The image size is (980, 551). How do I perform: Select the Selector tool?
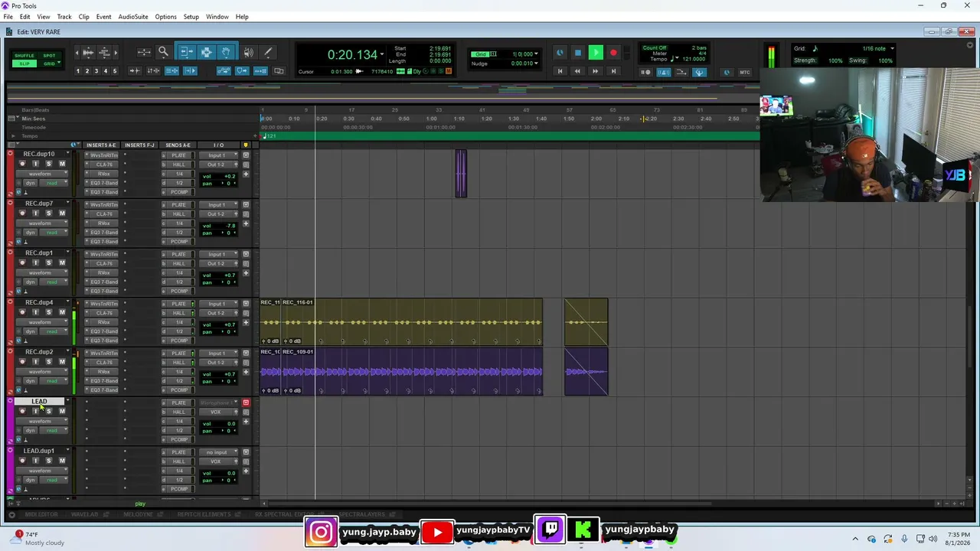206,52
